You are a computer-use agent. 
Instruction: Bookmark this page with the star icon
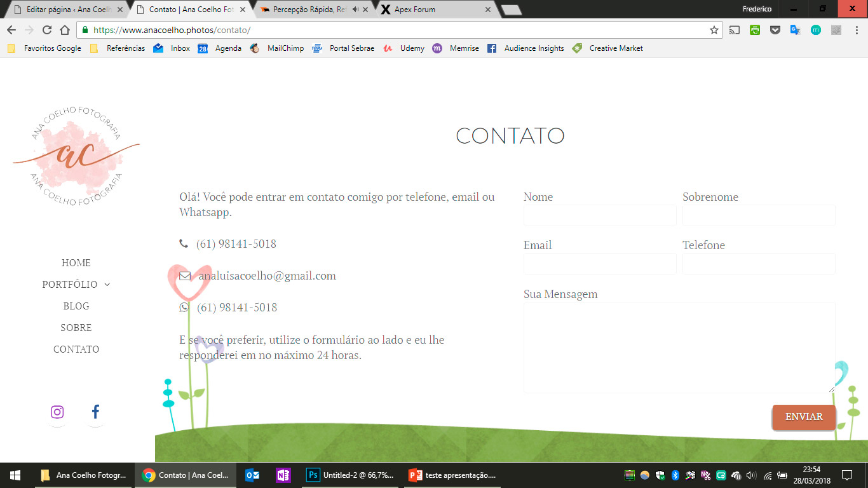[x=714, y=30]
